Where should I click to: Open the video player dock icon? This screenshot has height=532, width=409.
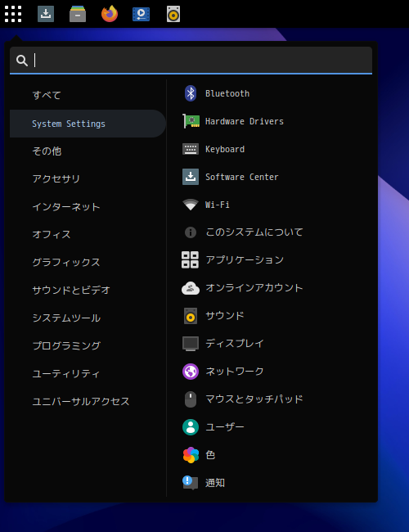tap(141, 14)
